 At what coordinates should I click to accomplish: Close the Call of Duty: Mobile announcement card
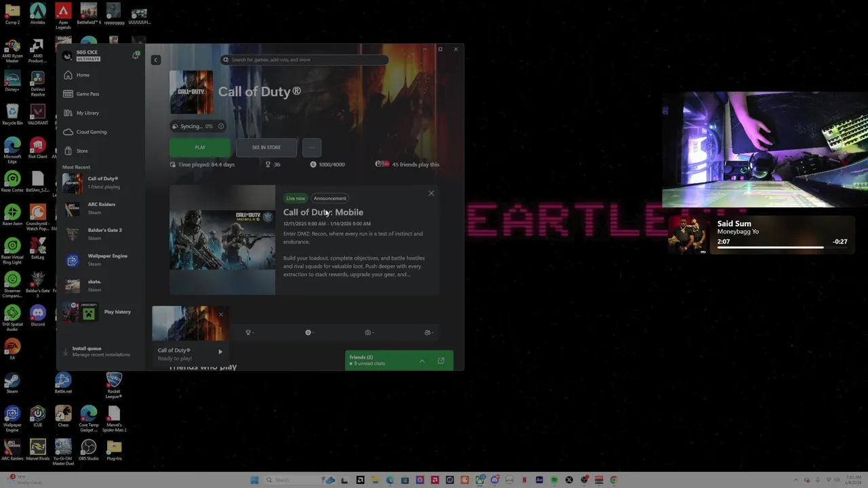click(x=431, y=193)
